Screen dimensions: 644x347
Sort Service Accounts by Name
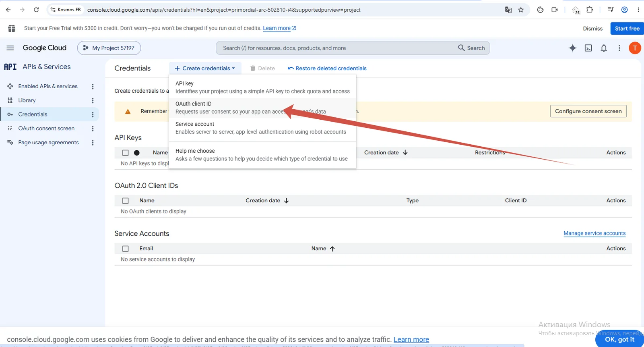click(x=323, y=248)
